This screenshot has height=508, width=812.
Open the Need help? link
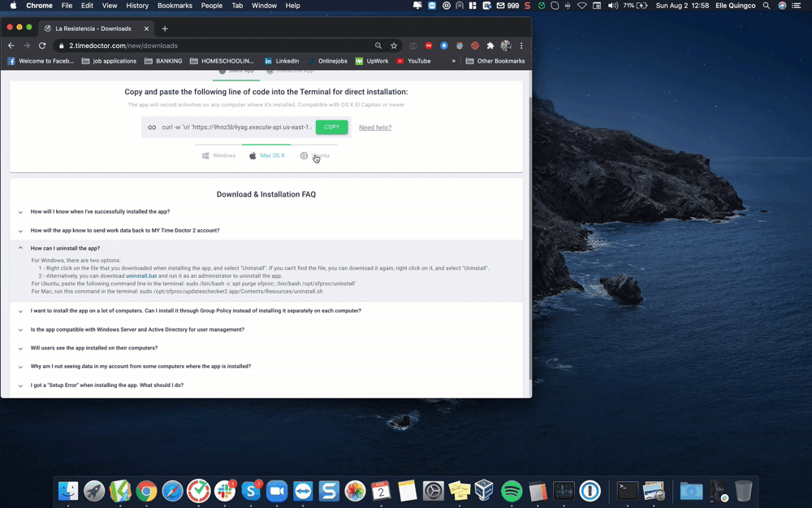(375, 128)
